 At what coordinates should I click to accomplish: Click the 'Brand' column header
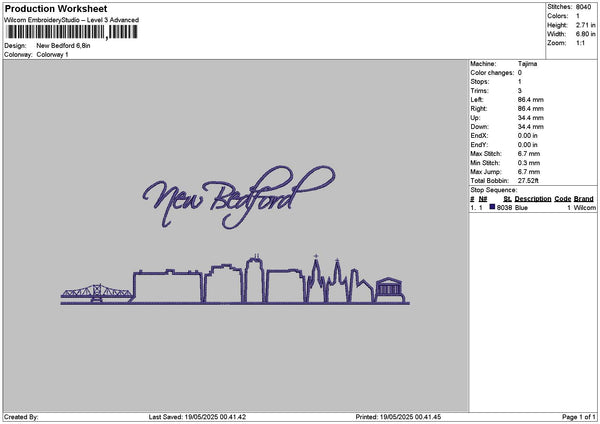click(x=584, y=199)
